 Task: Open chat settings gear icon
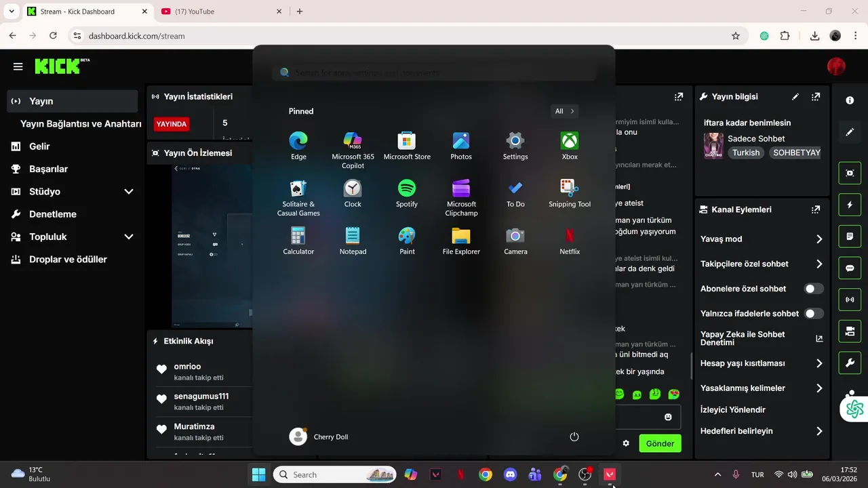coord(626,444)
